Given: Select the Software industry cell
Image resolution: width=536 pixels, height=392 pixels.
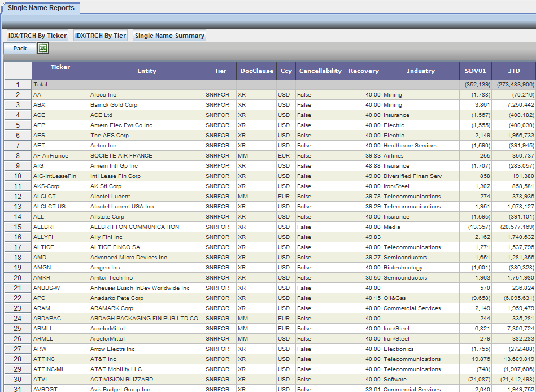Looking at the screenshot, I should tap(421, 380).
